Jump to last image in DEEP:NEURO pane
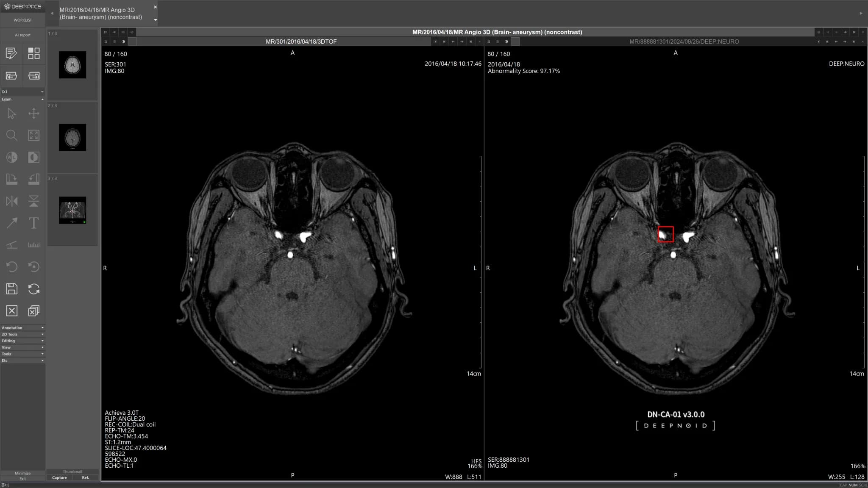The image size is (868, 488). click(x=854, y=42)
